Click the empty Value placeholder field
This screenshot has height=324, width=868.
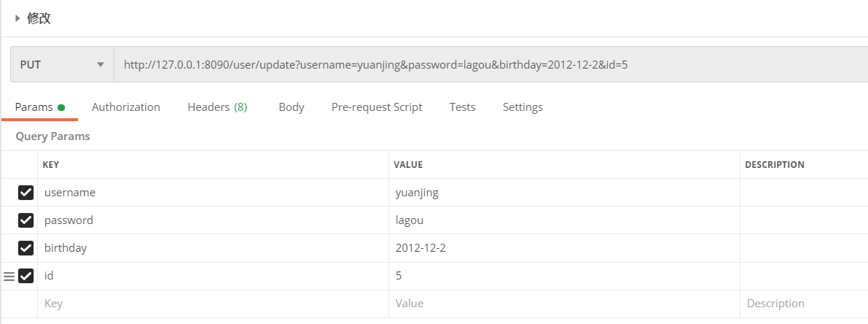pos(561,304)
